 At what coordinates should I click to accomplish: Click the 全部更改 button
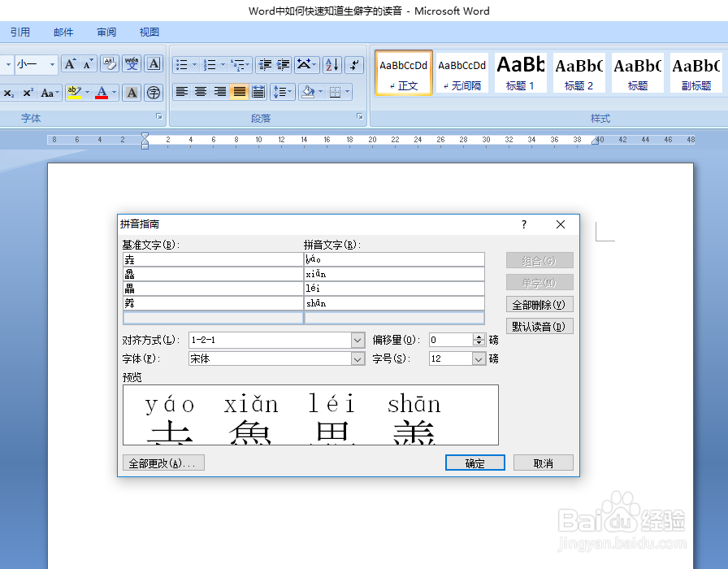163,463
